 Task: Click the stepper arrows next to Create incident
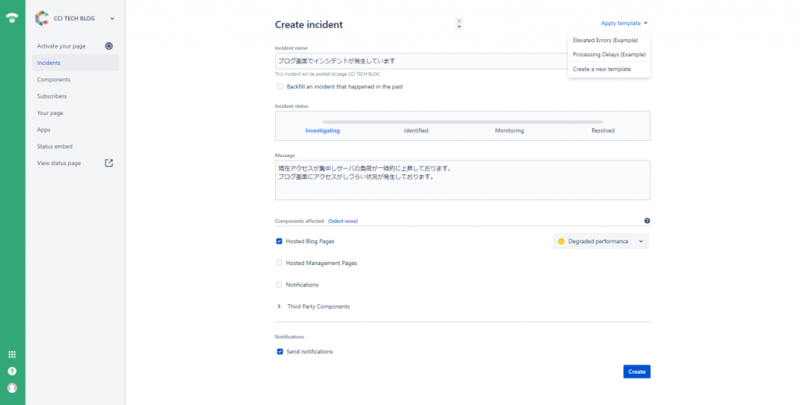(459, 24)
